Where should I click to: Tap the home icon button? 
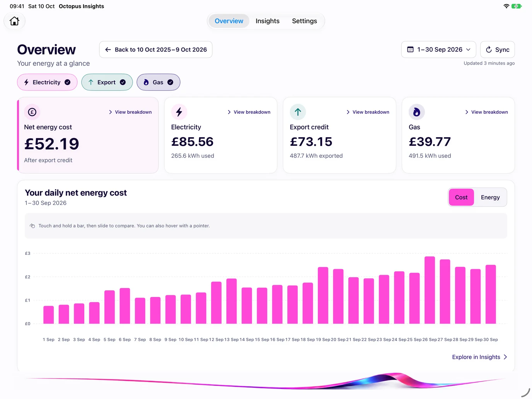(14, 21)
